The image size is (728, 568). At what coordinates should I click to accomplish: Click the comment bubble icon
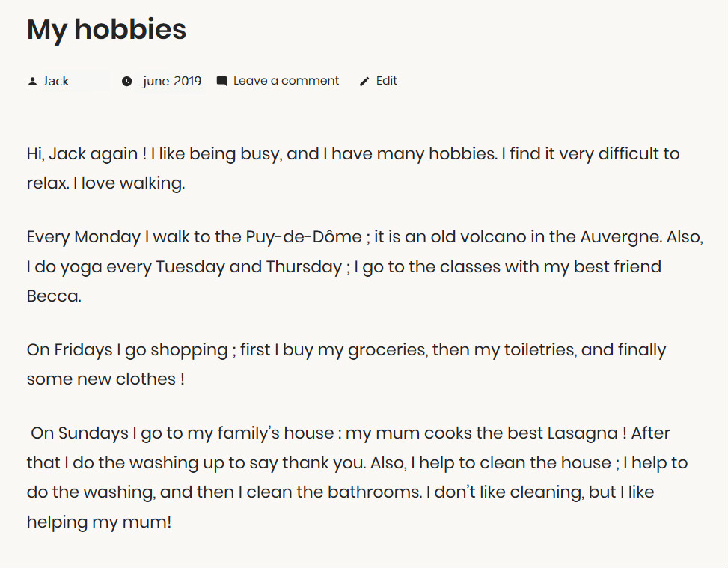221,81
